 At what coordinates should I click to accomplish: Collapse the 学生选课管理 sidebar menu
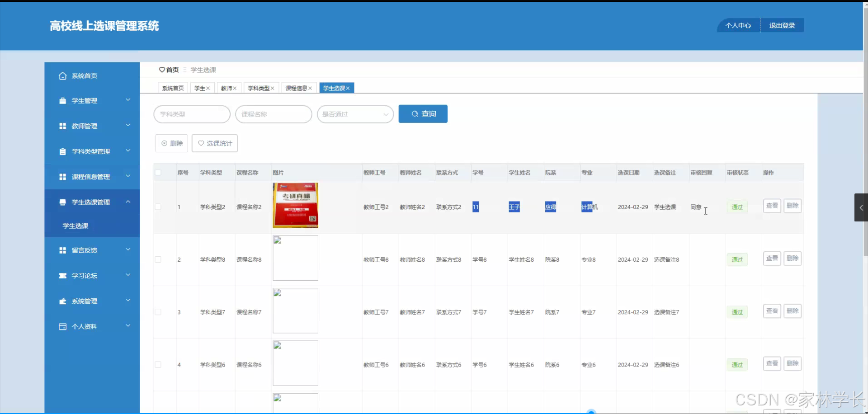pos(128,202)
